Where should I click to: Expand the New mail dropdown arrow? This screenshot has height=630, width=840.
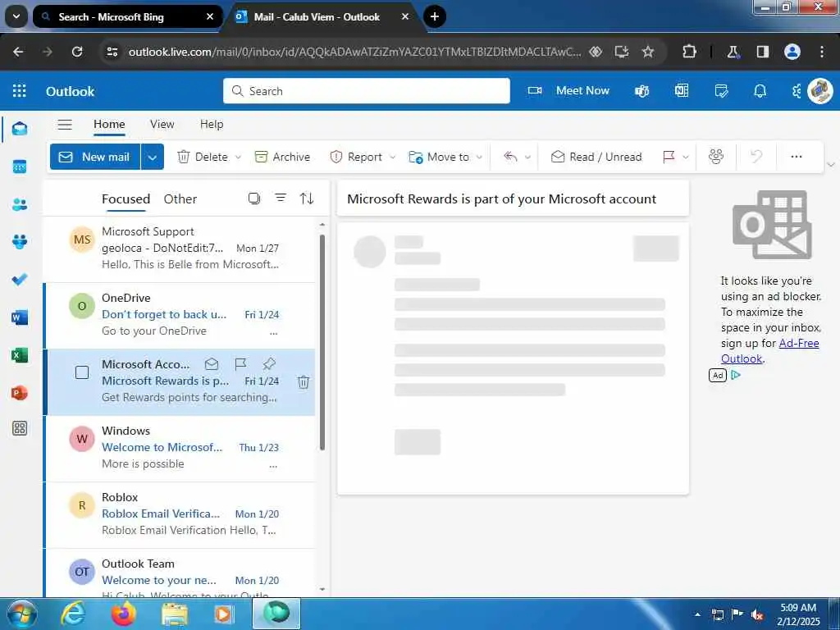152,157
